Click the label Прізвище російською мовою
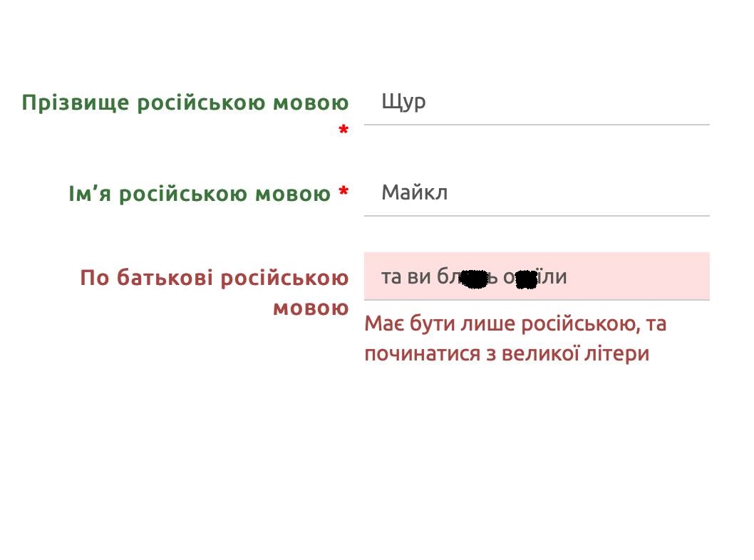Screen dimensions: 754x560 tap(185, 102)
